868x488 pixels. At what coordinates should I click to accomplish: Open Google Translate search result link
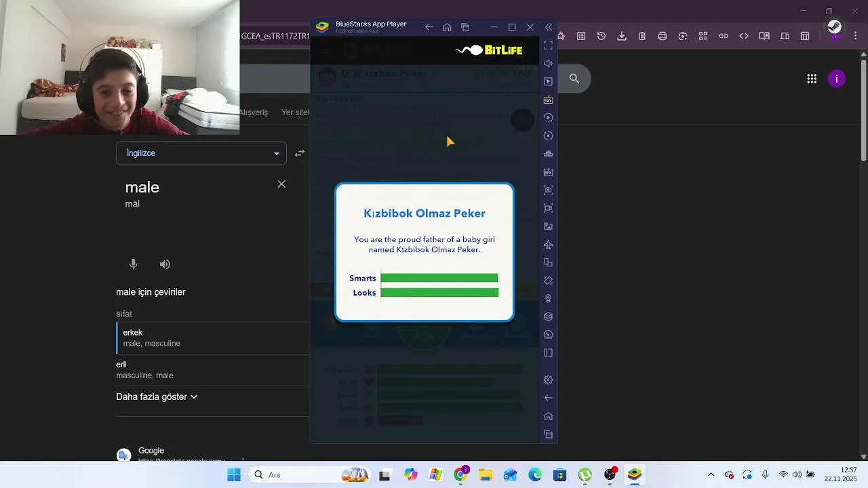pos(151,451)
